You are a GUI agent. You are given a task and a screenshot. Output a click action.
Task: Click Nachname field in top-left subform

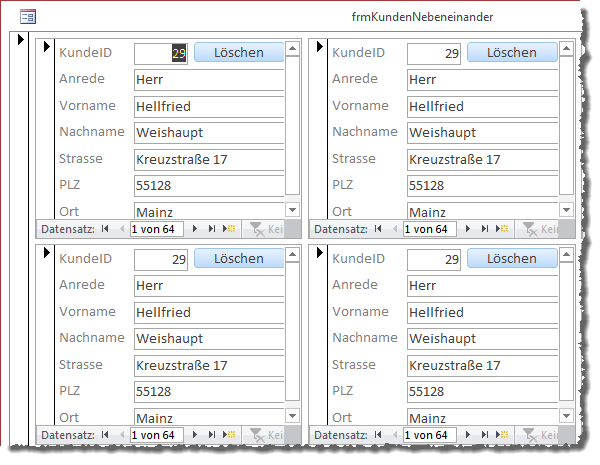pyautogui.click(x=209, y=132)
